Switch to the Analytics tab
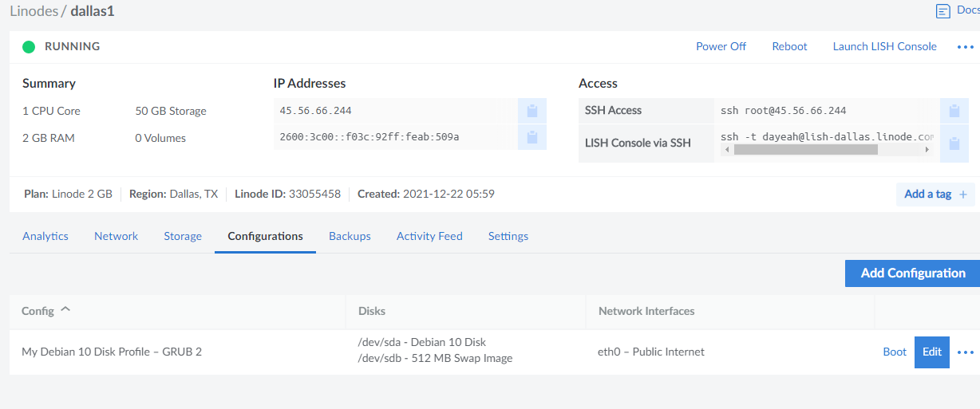Viewport: 980px width, 409px height. point(45,236)
